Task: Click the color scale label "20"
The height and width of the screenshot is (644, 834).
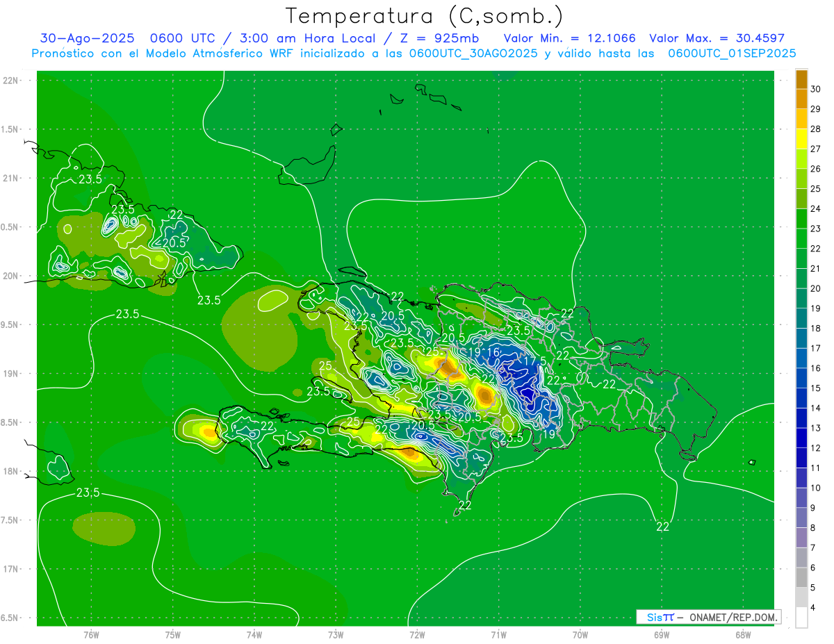Action: pos(816,288)
